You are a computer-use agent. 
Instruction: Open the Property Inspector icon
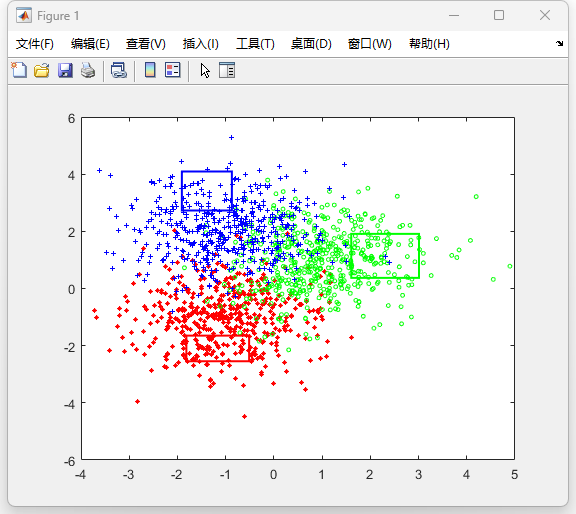(x=227, y=70)
